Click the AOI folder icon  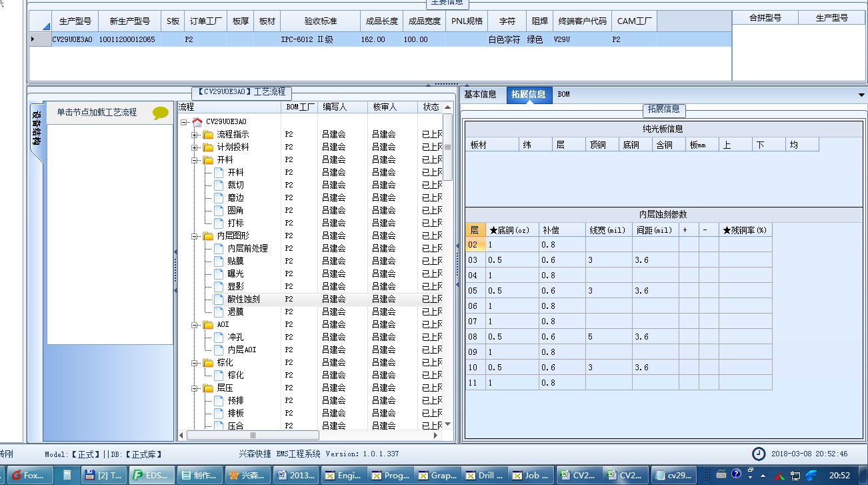208,325
